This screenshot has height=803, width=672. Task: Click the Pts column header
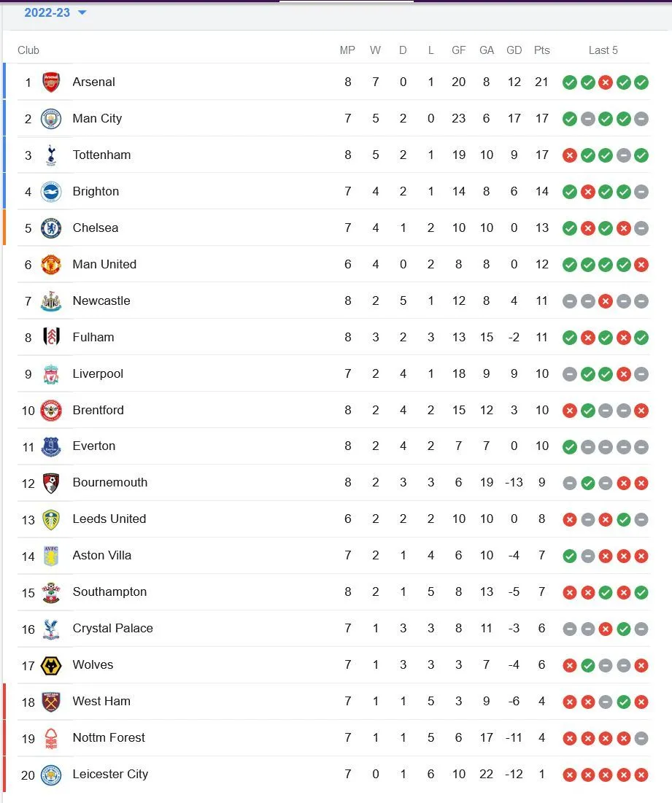[541, 50]
